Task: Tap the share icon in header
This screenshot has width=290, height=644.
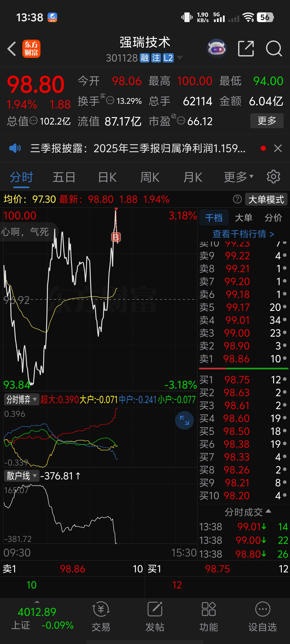Action: [246, 49]
